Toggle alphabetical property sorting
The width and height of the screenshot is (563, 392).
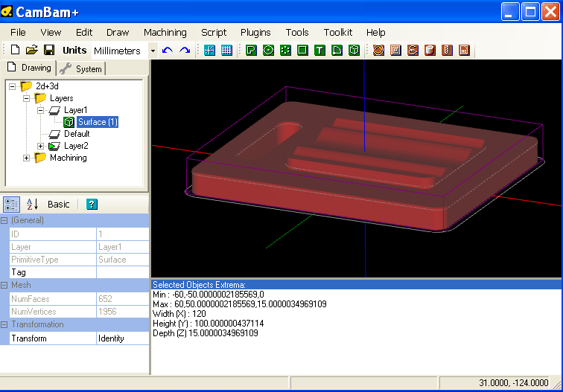(x=32, y=204)
